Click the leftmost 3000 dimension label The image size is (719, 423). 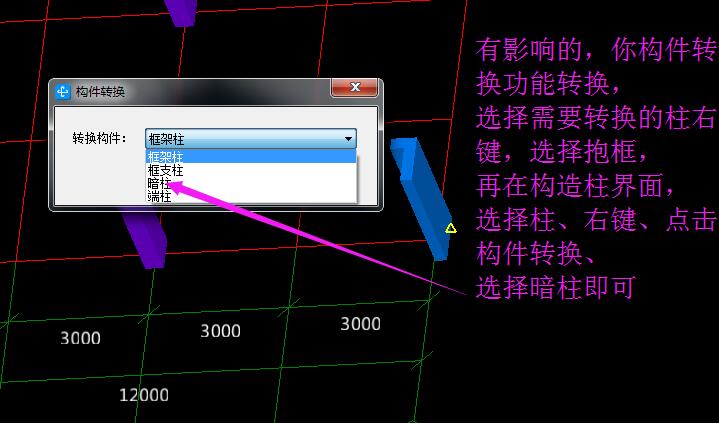80,338
